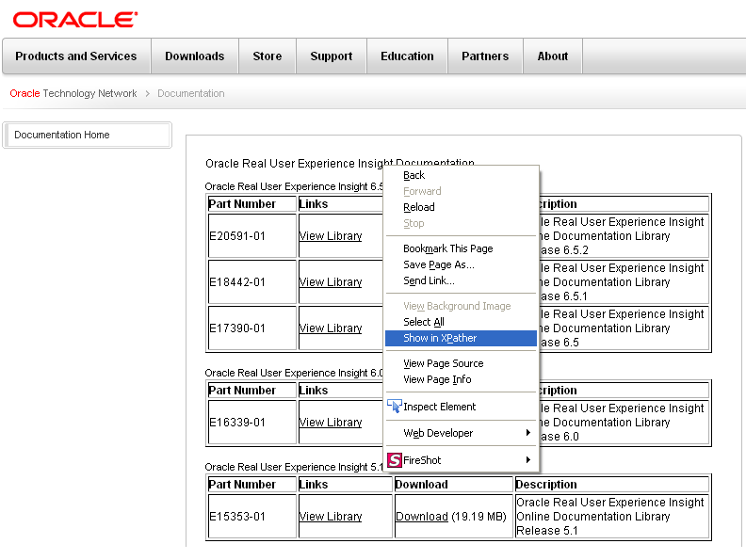Open View Library for E16339-01
Screen dimensions: 746x560
pyautogui.click(x=331, y=423)
